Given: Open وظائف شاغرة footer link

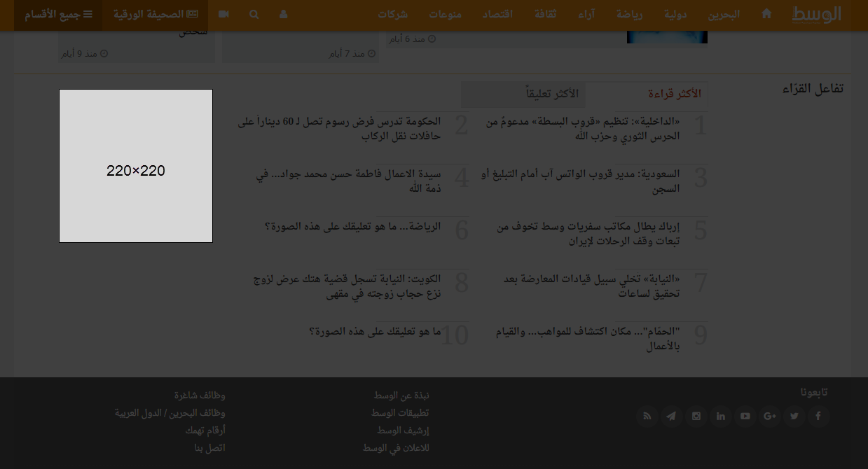Looking at the screenshot, I should tap(200, 395).
